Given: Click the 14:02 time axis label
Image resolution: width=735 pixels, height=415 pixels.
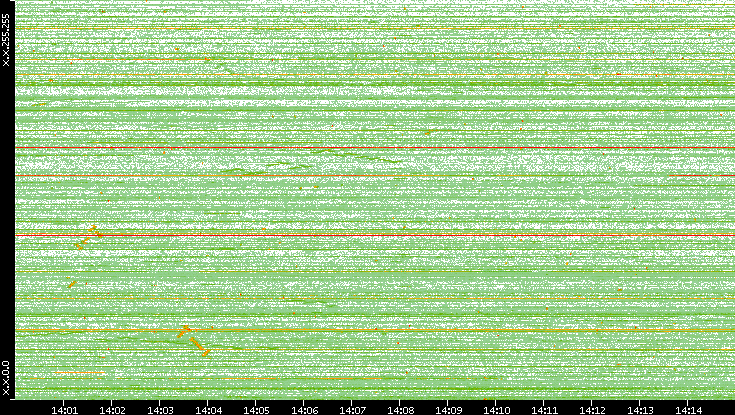Looking at the screenshot, I should (x=112, y=410).
